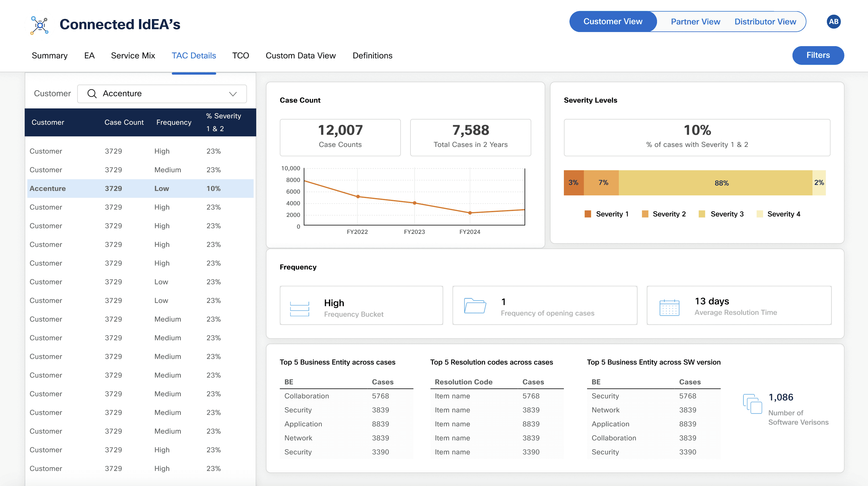Click the calendar icon for resolution time
This screenshot has width=868, height=486.
click(x=669, y=307)
